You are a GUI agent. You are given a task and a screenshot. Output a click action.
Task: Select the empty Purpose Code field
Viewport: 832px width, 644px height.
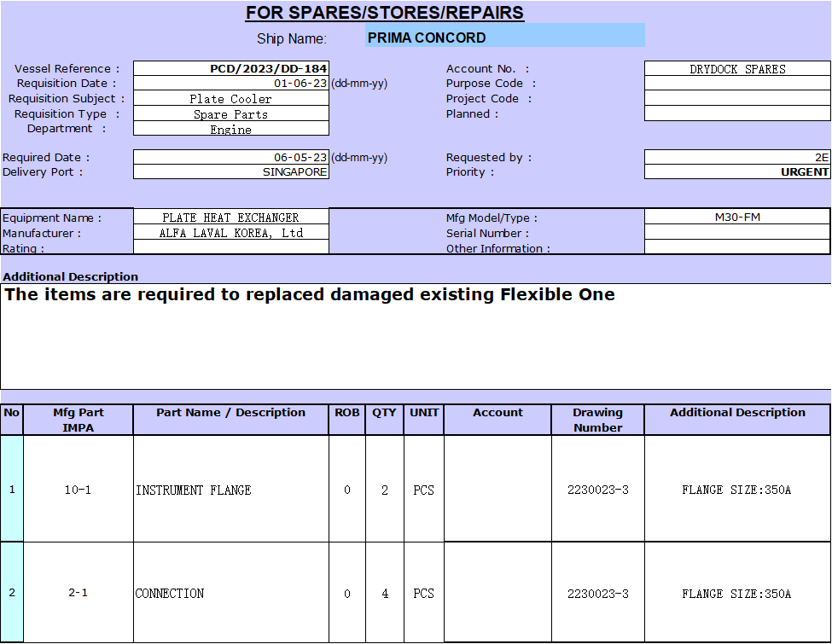(x=737, y=84)
